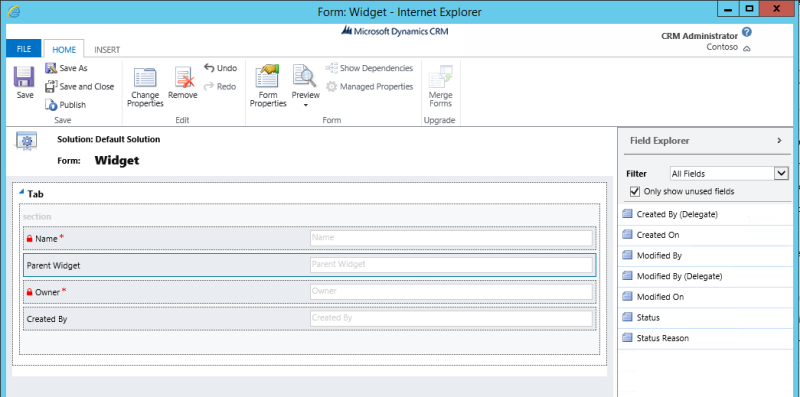Click the Modified By field icon
Screen dimensions: 800x397
627,256
